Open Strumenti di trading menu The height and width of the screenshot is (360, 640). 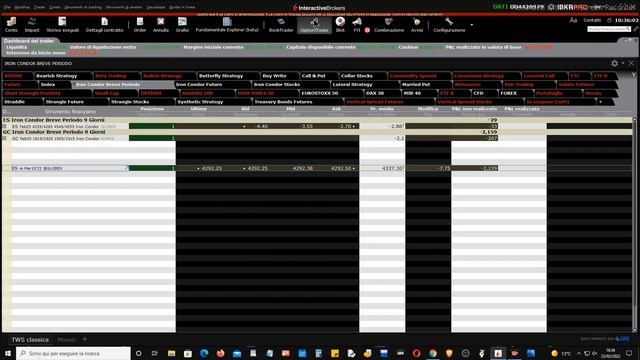tap(83, 7)
